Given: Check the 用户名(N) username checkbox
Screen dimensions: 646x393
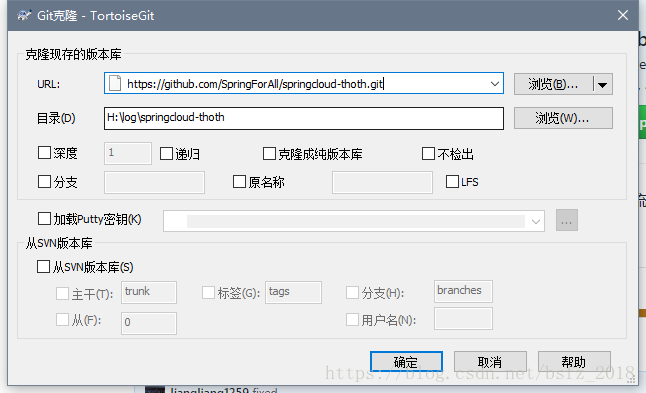Looking at the screenshot, I should 352,320.
